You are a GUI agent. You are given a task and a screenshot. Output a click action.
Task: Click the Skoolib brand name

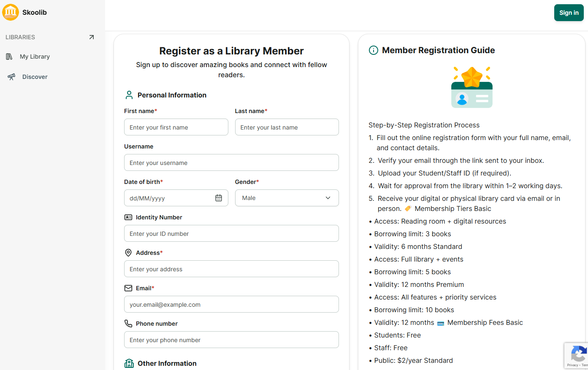coord(35,12)
